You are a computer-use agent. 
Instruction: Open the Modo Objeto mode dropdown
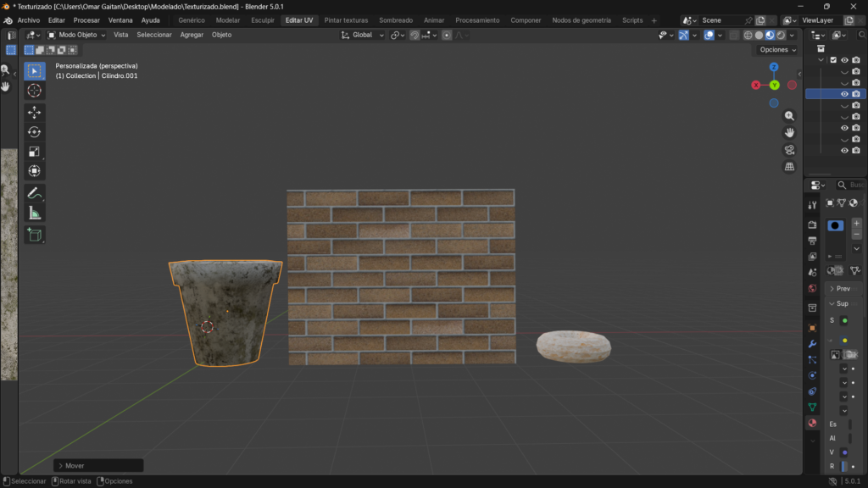(76, 35)
